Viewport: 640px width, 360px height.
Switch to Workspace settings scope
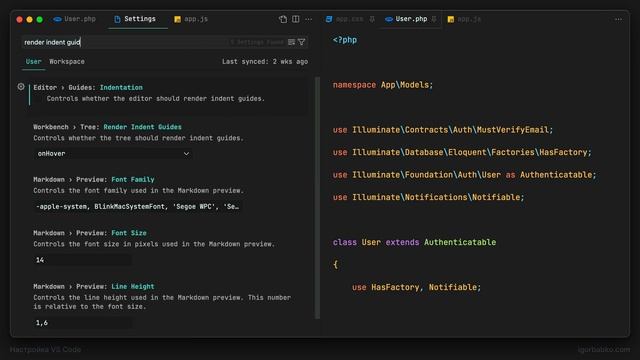tap(67, 62)
